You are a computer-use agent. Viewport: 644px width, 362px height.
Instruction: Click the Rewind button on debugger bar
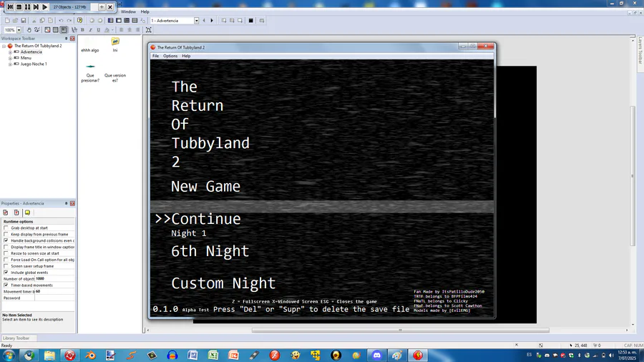point(10,7)
